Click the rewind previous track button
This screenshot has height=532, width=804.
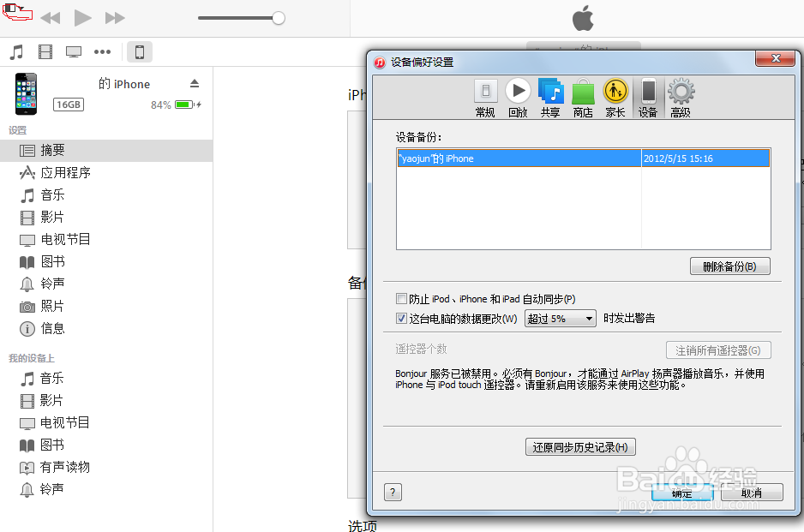pos(51,19)
